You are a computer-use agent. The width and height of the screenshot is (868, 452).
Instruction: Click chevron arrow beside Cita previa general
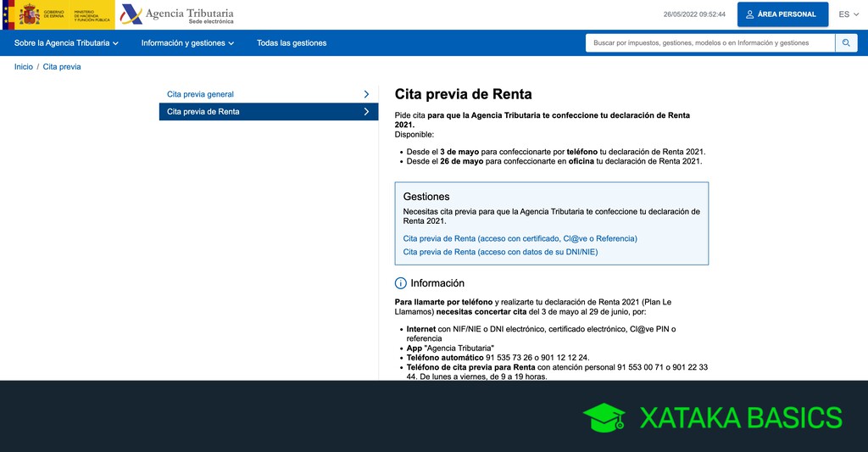coord(366,94)
